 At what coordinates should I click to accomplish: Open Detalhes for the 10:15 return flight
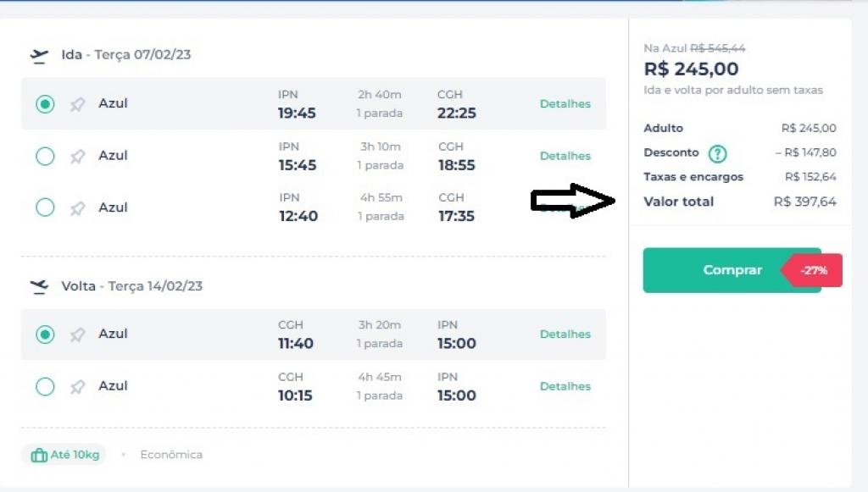tap(565, 386)
